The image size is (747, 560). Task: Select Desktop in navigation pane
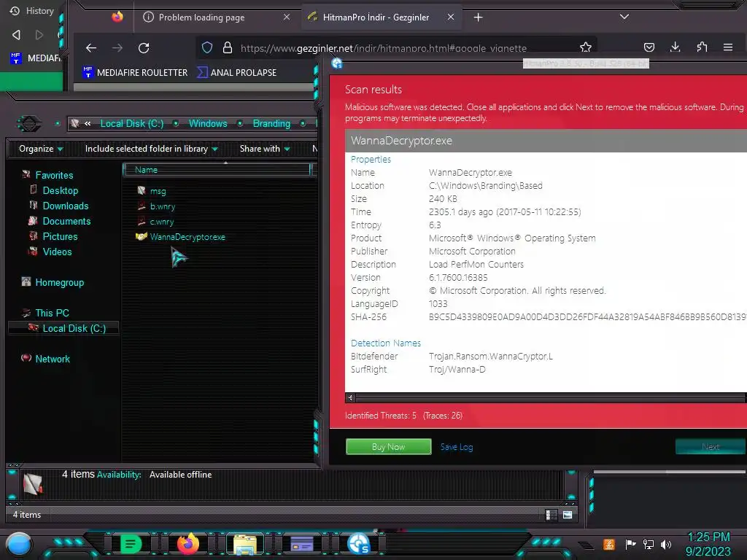tap(54, 190)
